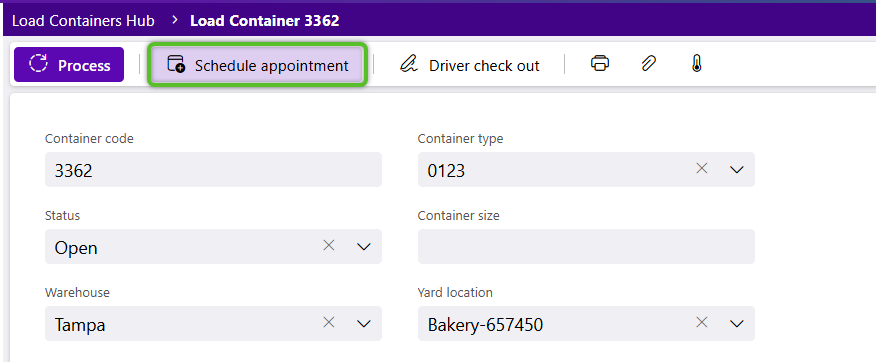Clear the Yard location value
This screenshot has width=876, height=362.
[x=702, y=322]
